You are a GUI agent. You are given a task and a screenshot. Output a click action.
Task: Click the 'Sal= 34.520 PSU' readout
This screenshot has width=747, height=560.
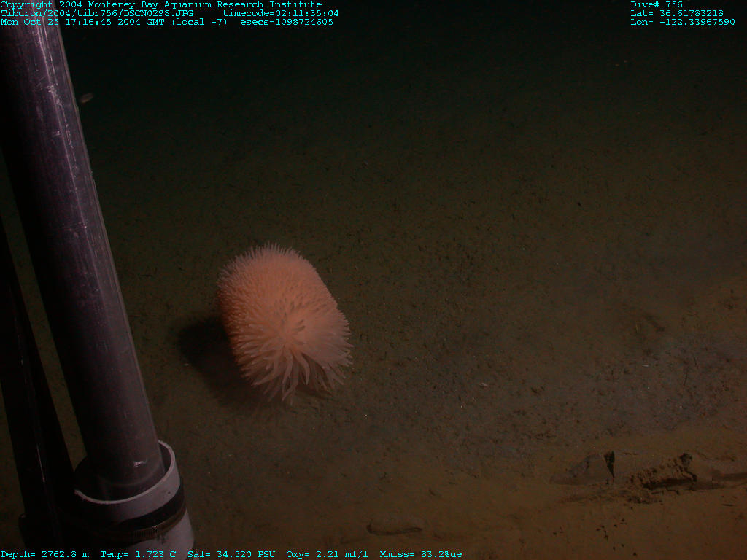(x=231, y=554)
